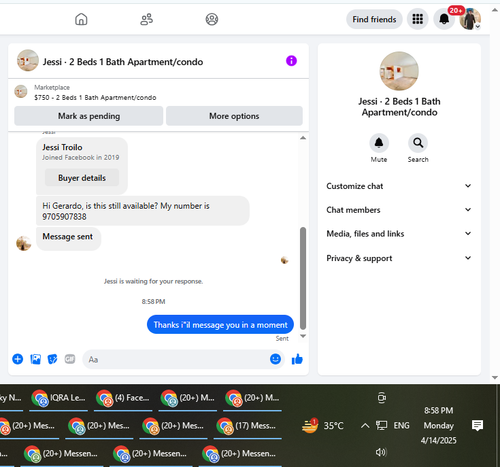Expand Customize chat section

[x=399, y=186]
